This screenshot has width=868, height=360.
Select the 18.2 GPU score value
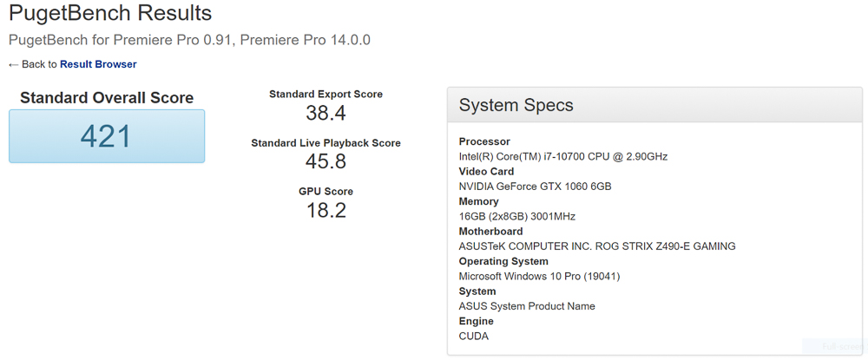[x=325, y=210]
